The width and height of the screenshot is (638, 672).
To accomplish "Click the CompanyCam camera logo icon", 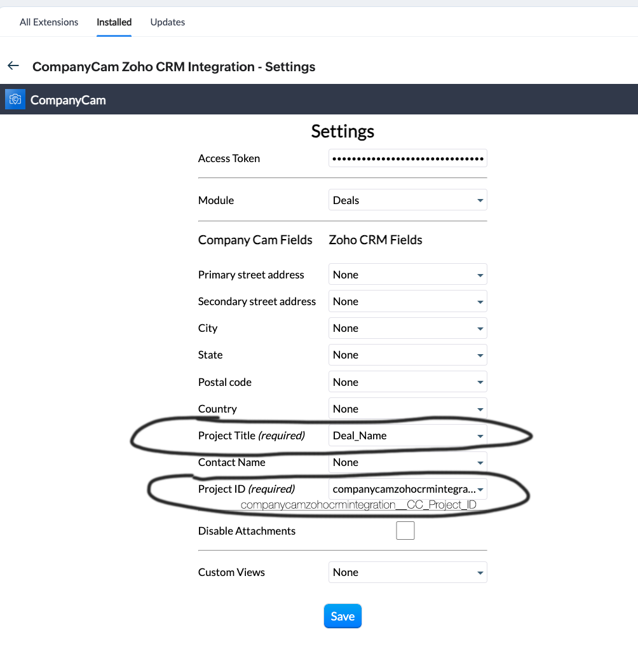I will tap(15, 99).
